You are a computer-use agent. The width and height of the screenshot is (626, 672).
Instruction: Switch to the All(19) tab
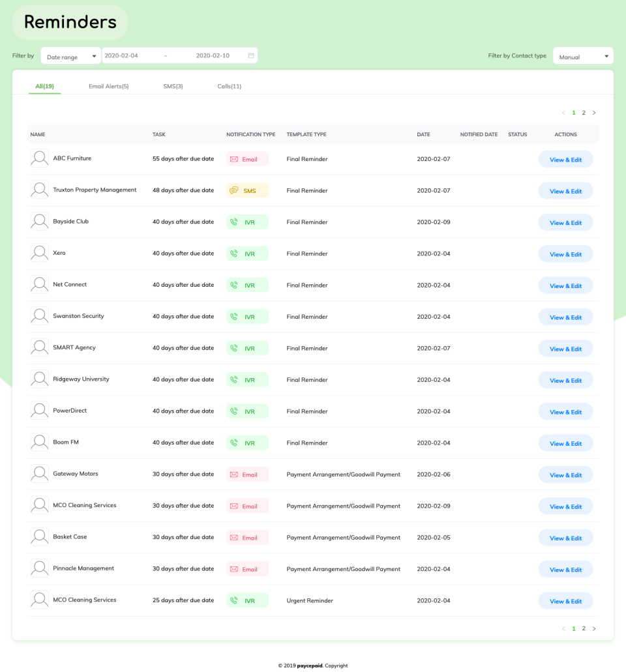[44, 86]
